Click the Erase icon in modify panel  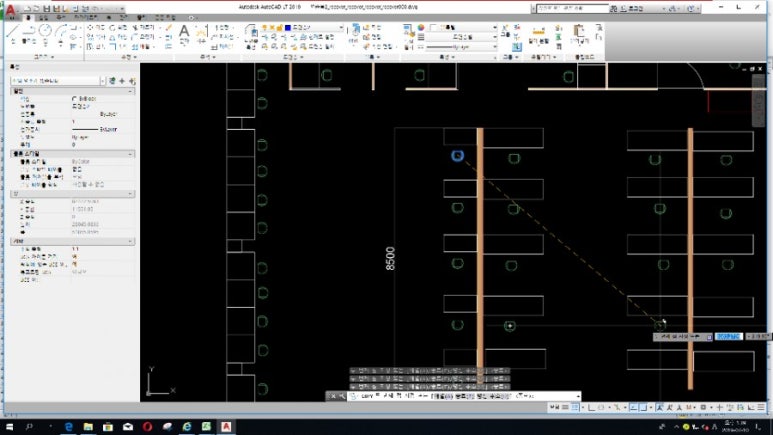click(x=169, y=28)
